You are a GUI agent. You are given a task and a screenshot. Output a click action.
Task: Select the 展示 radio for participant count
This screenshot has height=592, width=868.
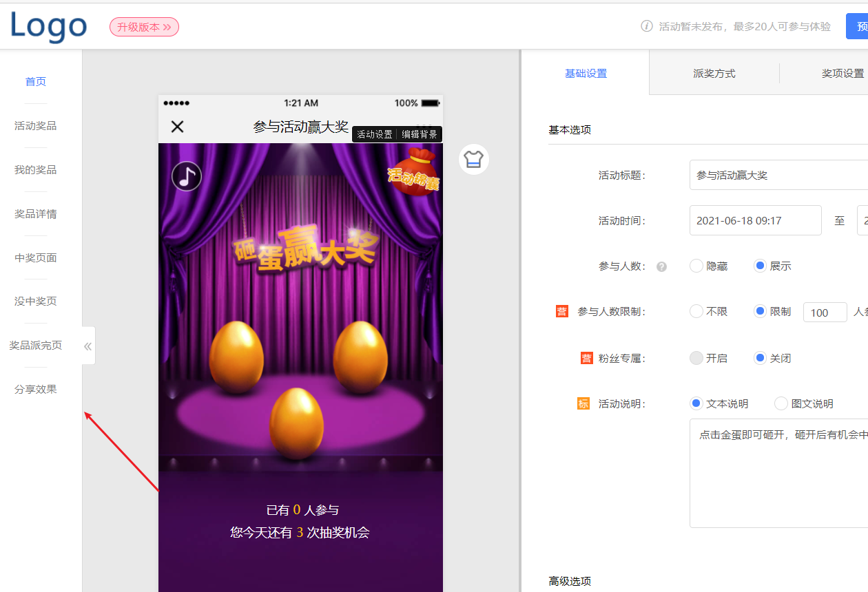758,266
